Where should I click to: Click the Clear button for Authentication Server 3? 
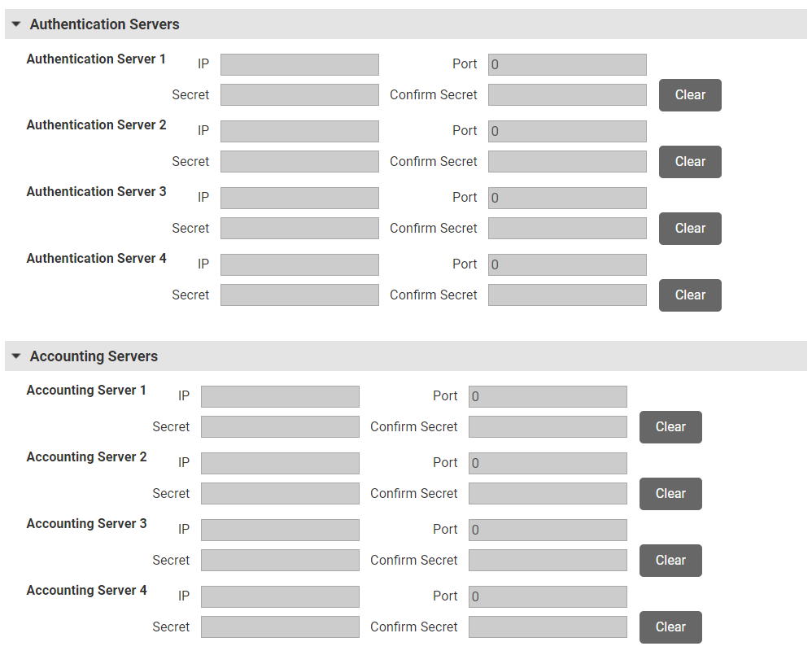point(689,229)
